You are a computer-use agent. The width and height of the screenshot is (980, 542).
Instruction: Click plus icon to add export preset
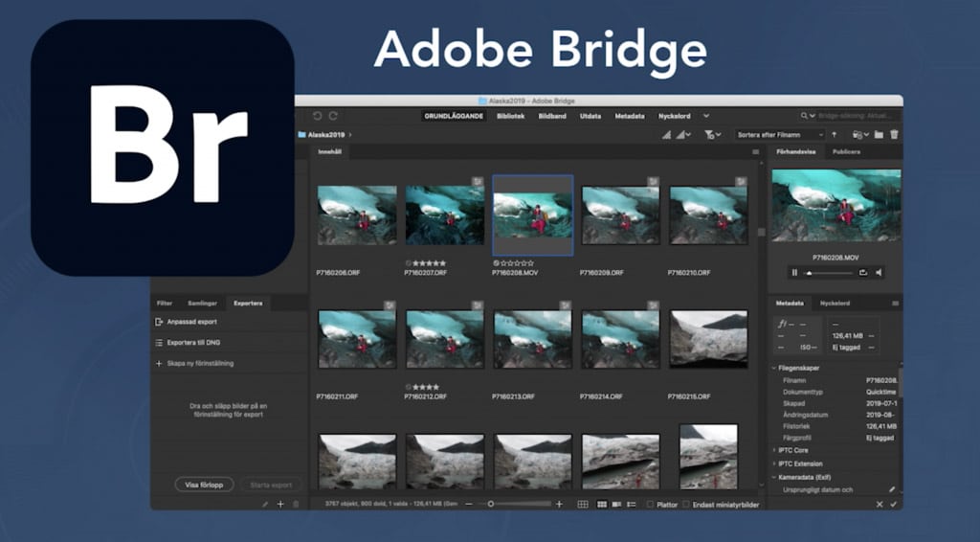point(280,504)
